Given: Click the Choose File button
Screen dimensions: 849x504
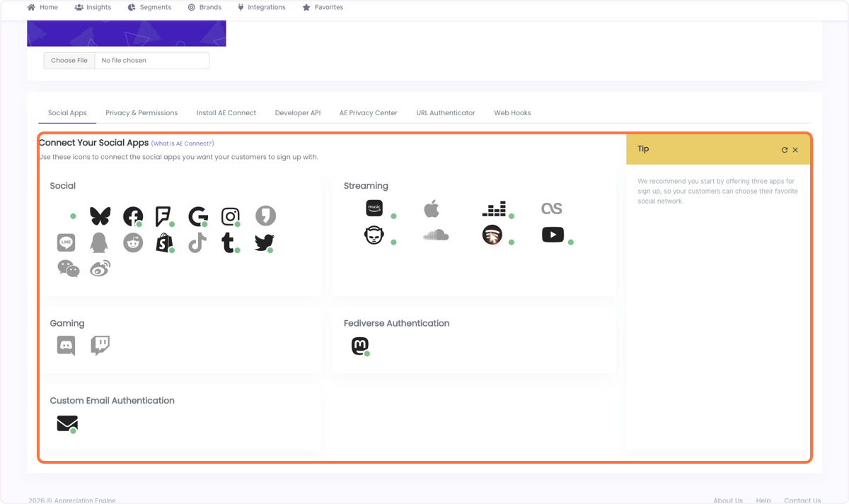Looking at the screenshot, I should pos(69,61).
